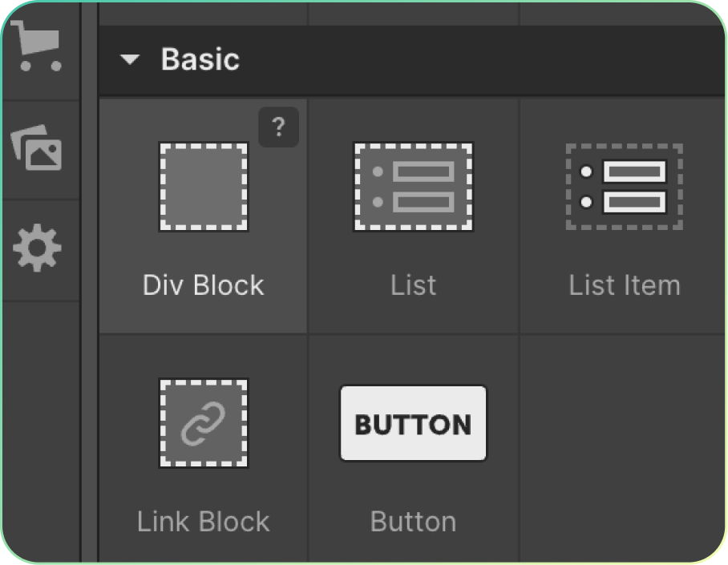Click the Basic section header title
This screenshot has height=565, width=728.
pyautogui.click(x=200, y=60)
